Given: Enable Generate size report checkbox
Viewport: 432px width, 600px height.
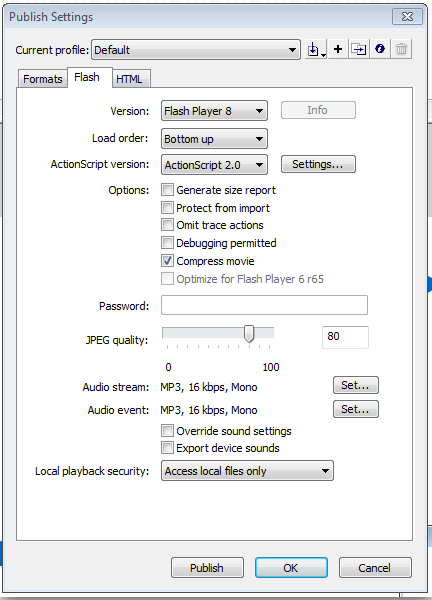Looking at the screenshot, I should pyautogui.click(x=167, y=190).
